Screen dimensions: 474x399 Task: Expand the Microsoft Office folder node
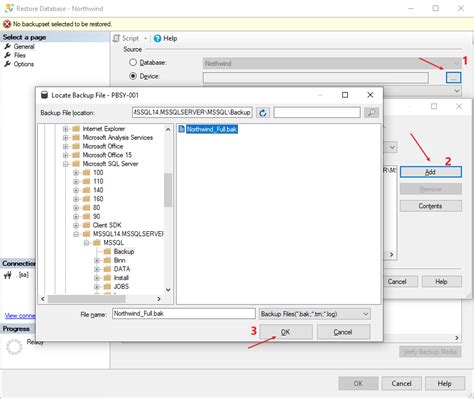66,146
